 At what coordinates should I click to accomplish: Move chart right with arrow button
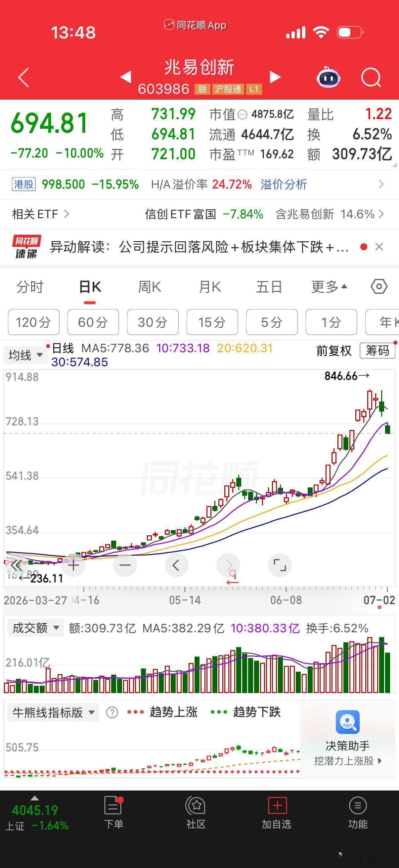pos(228,565)
